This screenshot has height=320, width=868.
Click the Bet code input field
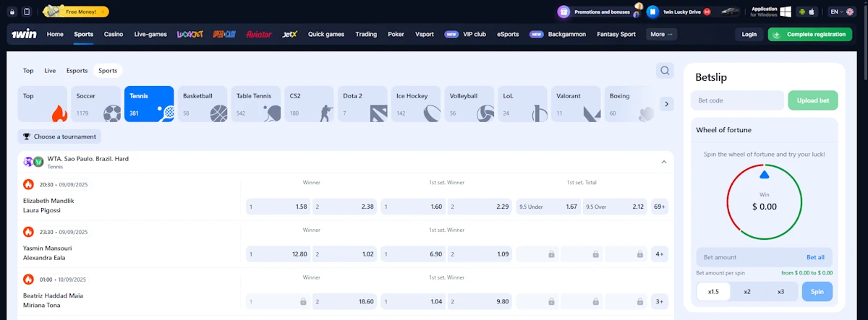[737, 100]
